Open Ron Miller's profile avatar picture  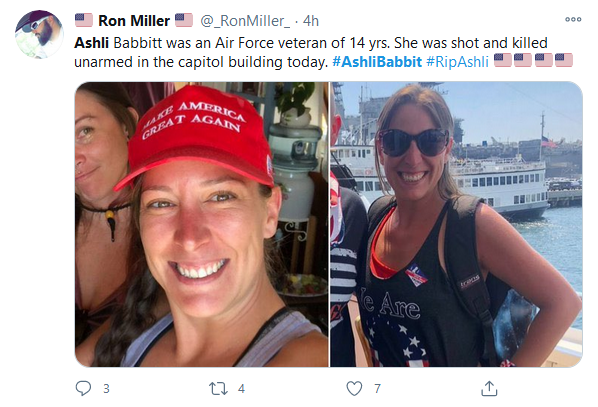pos(39,34)
